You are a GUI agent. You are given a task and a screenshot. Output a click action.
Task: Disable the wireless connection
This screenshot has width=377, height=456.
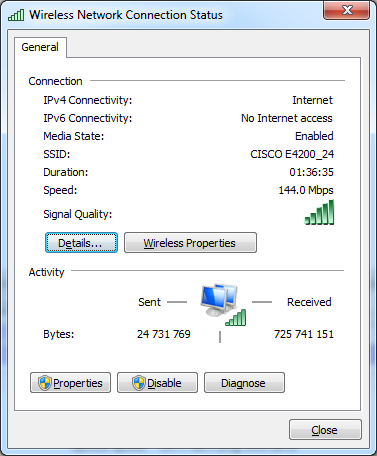157,383
